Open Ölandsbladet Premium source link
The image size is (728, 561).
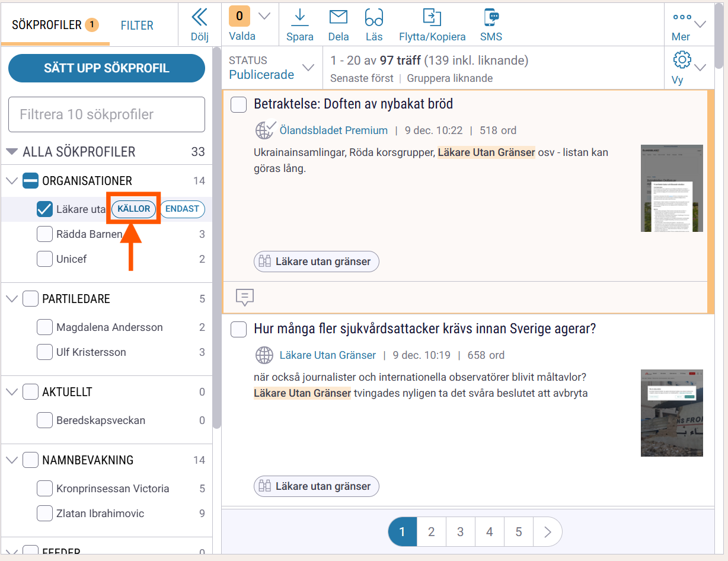[x=334, y=130]
